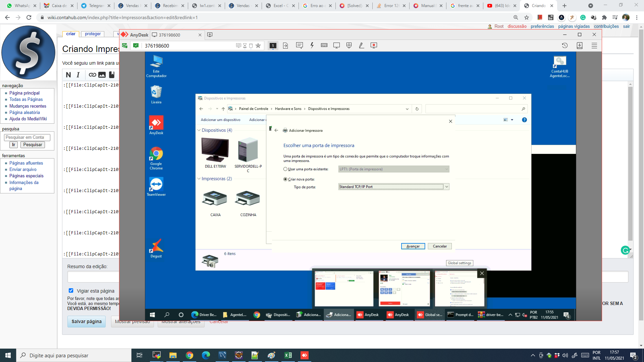Image resolution: width=644 pixels, height=362 pixels.
Task: Click the 'Resumo da edição' input field
Action: click(347, 277)
